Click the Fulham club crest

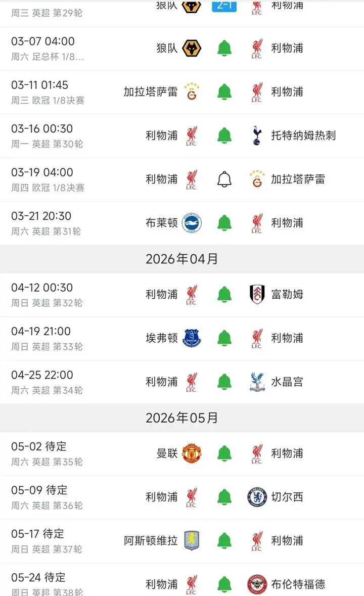click(x=257, y=294)
